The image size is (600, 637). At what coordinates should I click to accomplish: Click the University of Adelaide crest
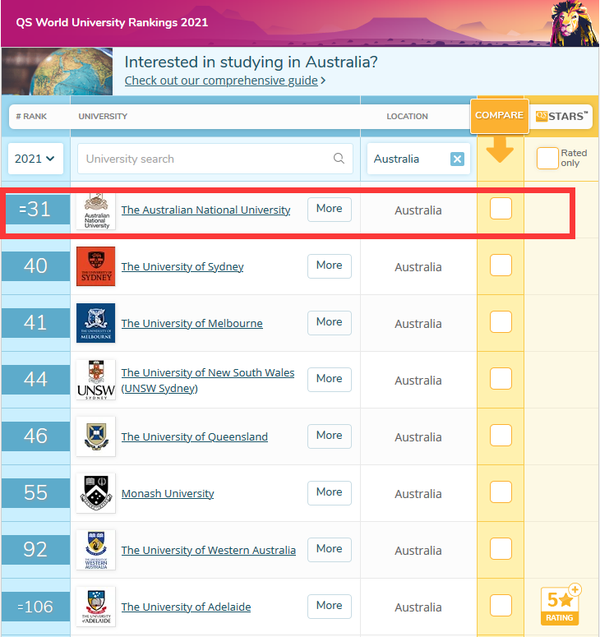point(96,607)
